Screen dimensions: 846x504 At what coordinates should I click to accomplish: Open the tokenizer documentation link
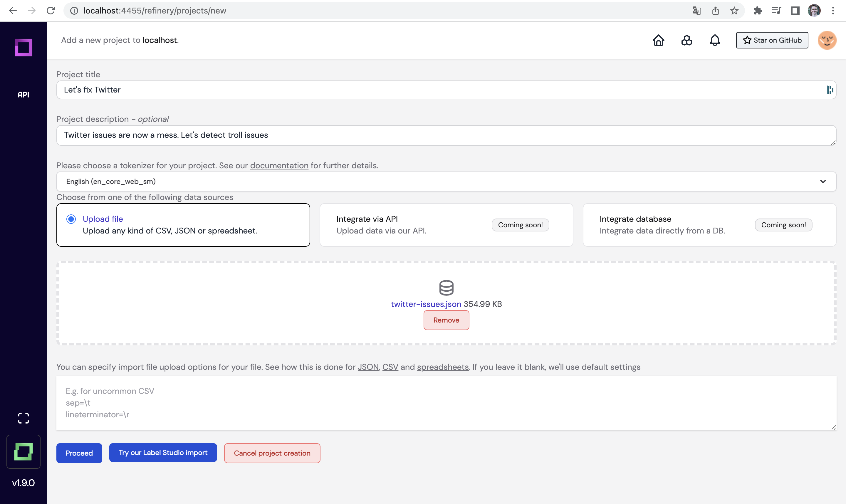(279, 165)
